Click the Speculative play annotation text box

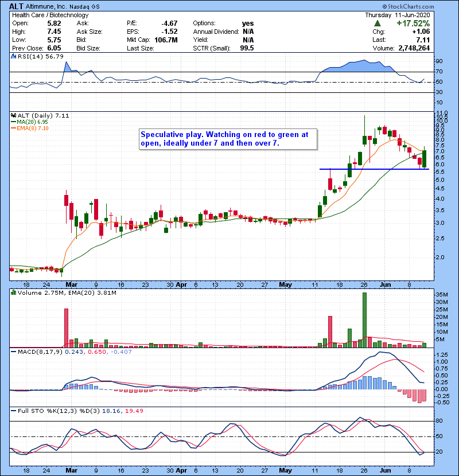point(228,139)
